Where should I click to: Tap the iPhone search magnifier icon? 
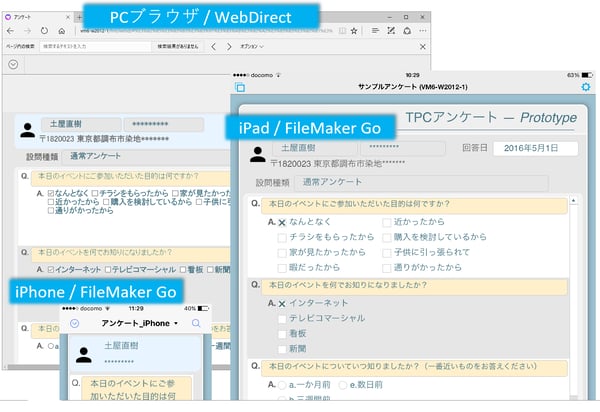pos(196,323)
